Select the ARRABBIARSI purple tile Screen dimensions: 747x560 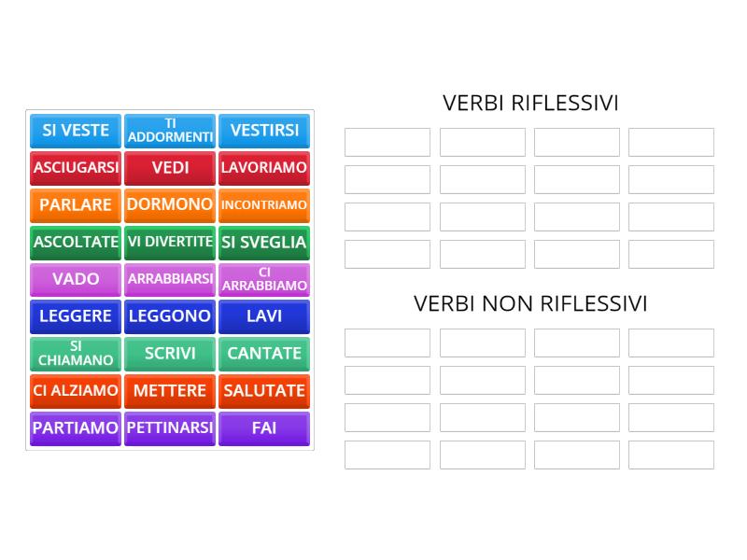point(170,279)
